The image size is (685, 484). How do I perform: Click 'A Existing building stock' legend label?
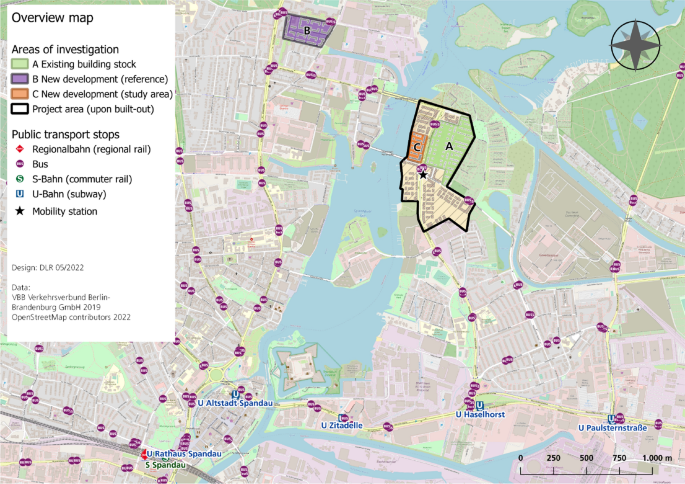(x=84, y=64)
